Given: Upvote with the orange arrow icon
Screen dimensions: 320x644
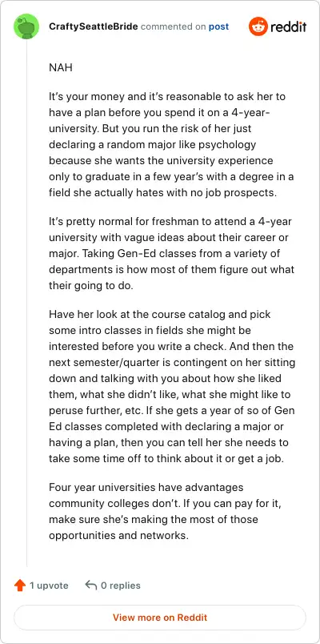Looking at the screenshot, I should (x=20, y=586).
